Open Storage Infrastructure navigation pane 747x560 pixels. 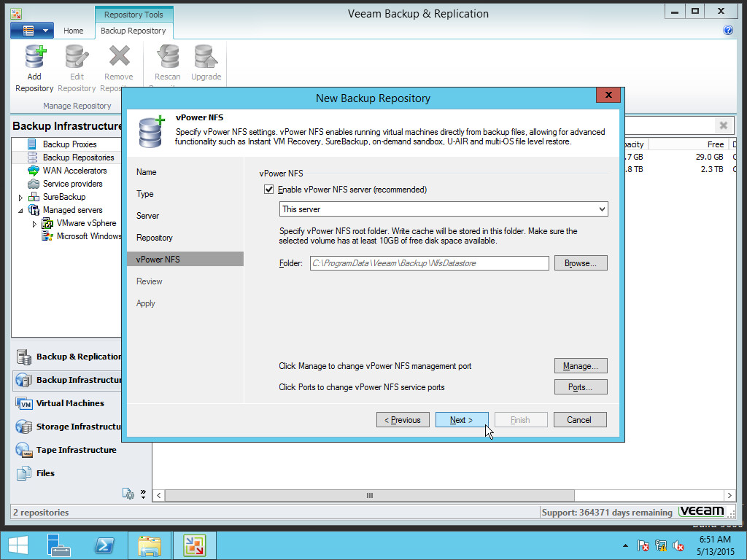pyautogui.click(x=67, y=427)
